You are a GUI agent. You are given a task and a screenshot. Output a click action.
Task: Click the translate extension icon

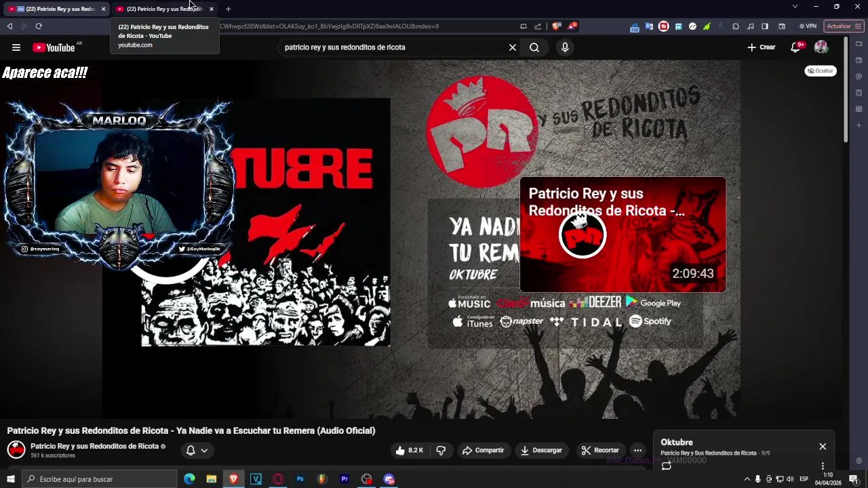tap(649, 26)
